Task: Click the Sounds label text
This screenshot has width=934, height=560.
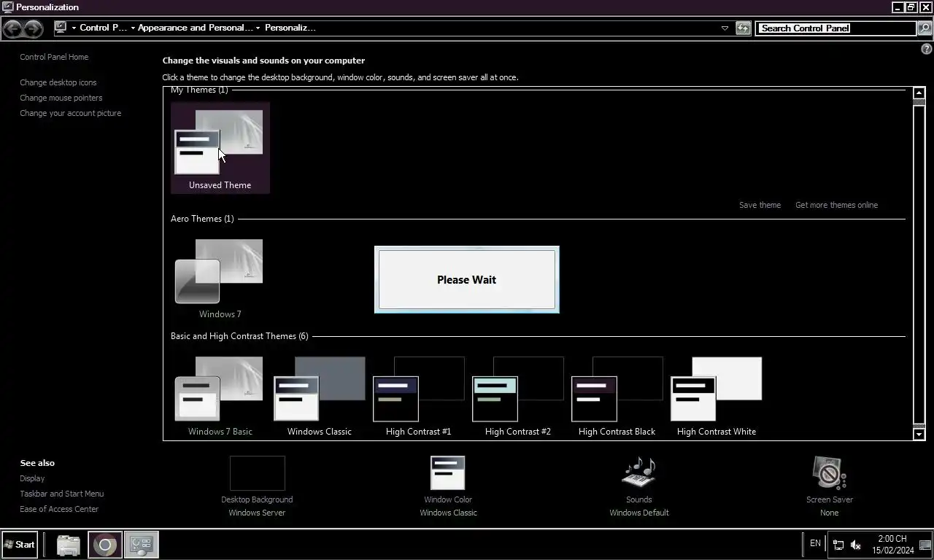Action: (638, 499)
